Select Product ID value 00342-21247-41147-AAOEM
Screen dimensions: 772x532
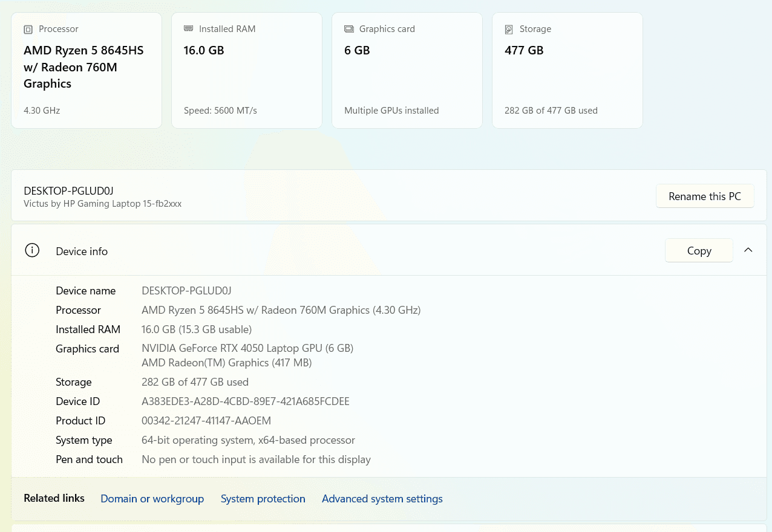(x=206, y=421)
